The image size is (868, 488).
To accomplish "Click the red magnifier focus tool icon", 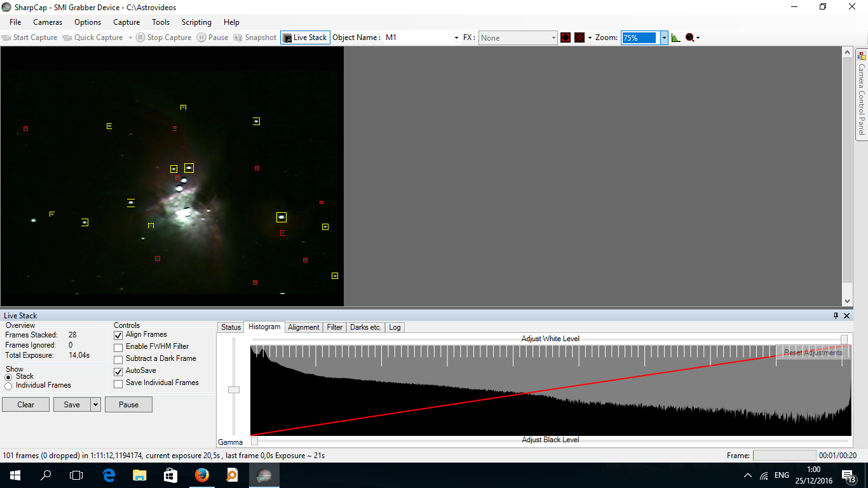I will point(690,37).
